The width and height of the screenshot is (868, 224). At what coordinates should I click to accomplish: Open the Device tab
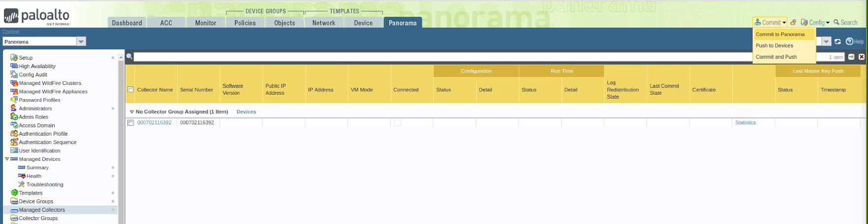tap(363, 23)
